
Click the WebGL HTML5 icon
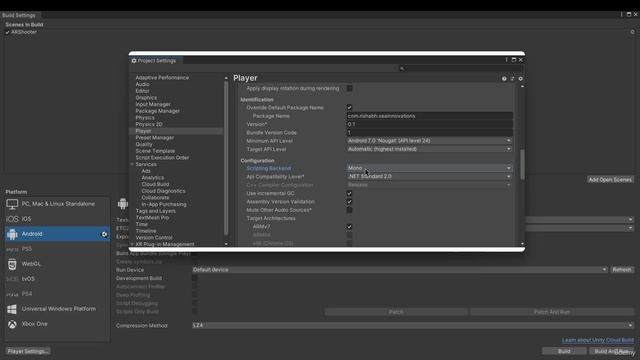tap(12, 264)
